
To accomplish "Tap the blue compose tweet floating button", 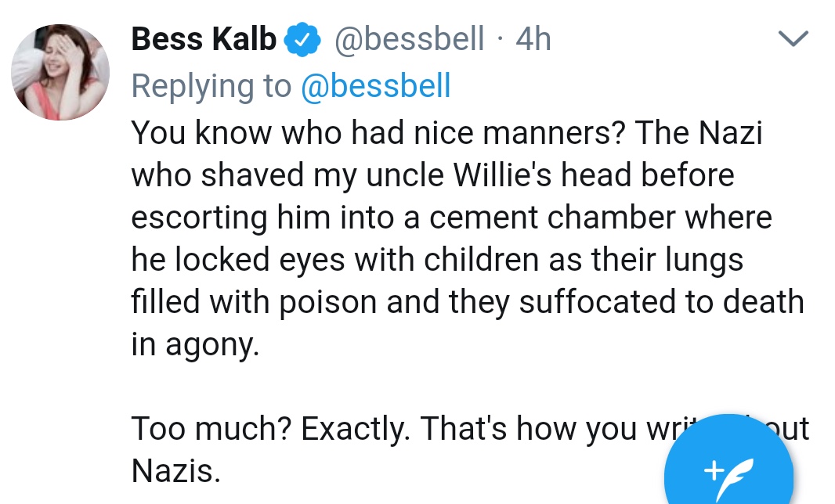I will click(728, 460).
